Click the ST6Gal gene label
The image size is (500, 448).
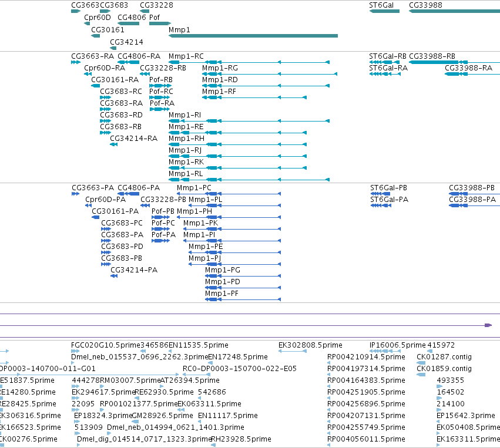click(x=381, y=5)
